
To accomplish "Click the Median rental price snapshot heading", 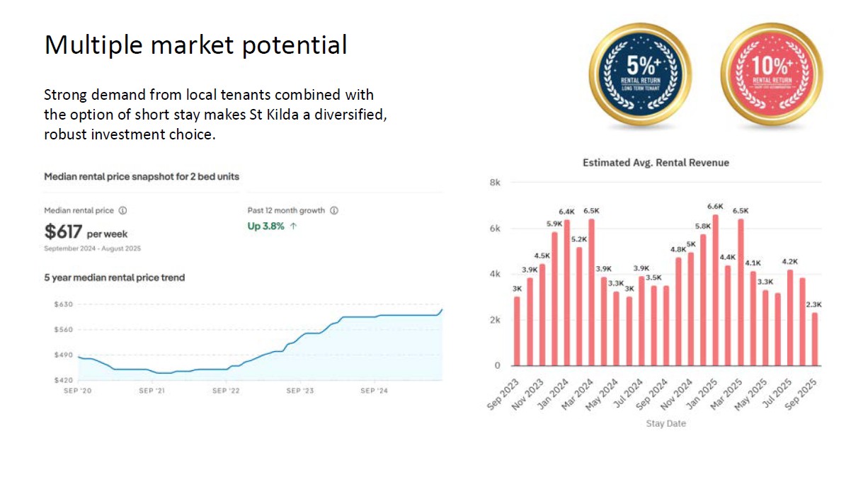I will point(142,177).
